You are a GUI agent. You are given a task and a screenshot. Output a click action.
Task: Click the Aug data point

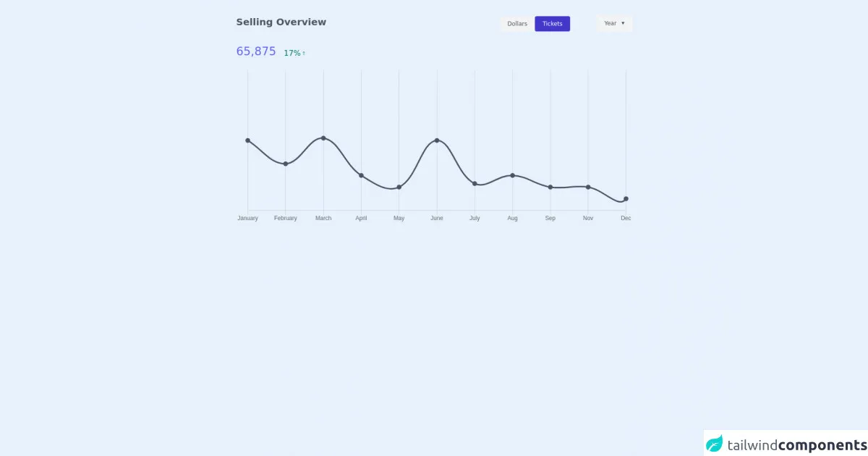pos(512,175)
